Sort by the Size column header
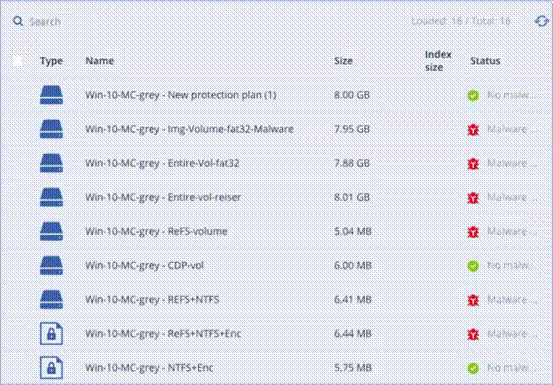This screenshot has height=385, width=553. (x=344, y=61)
